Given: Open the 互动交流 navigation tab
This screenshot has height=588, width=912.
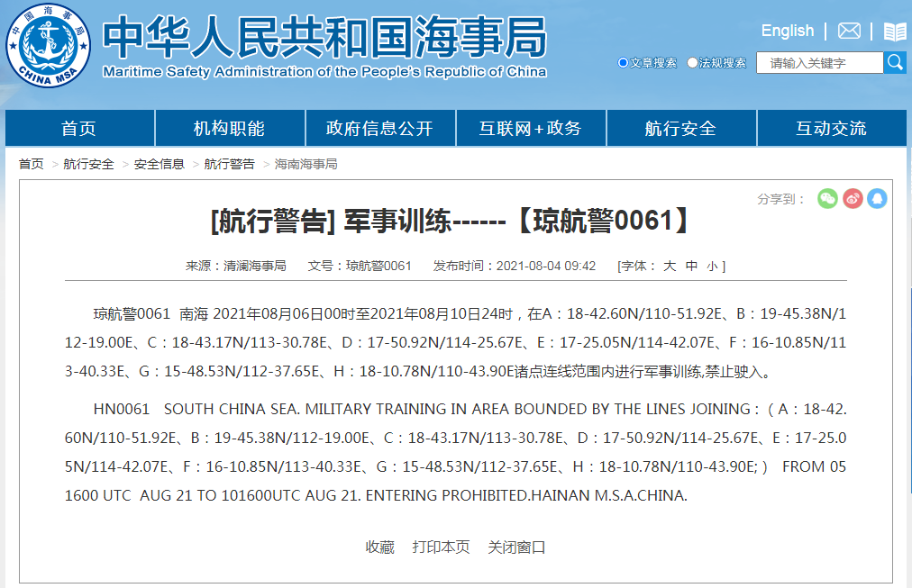Looking at the screenshot, I should 832,128.
